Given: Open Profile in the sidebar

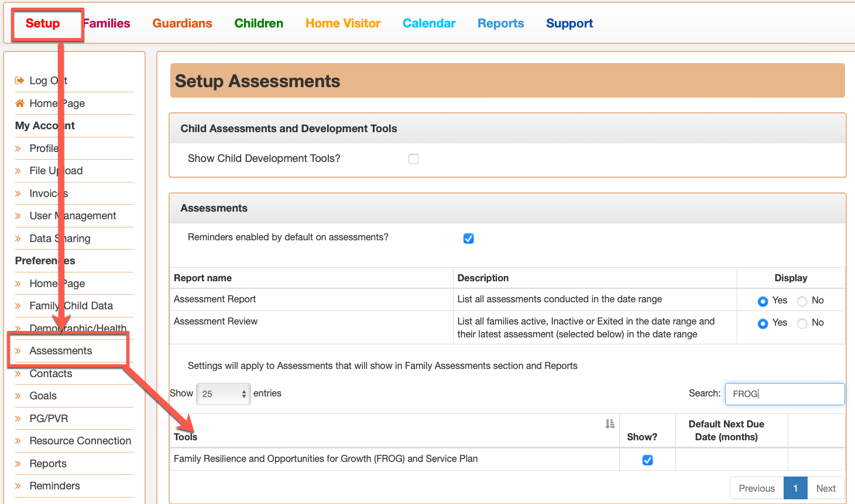Looking at the screenshot, I should (44, 149).
